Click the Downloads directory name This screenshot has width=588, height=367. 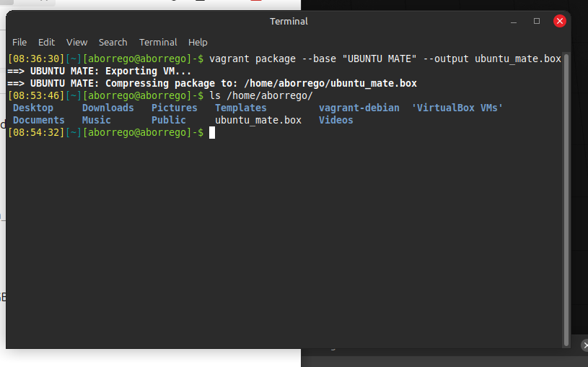(x=107, y=108)
